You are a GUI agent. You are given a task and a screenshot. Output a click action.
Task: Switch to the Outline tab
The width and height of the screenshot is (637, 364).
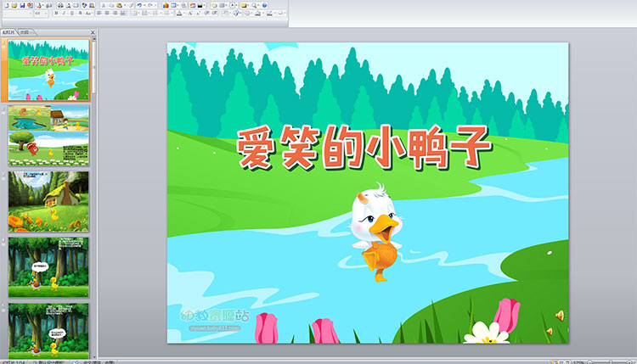(x=25, y=32)
